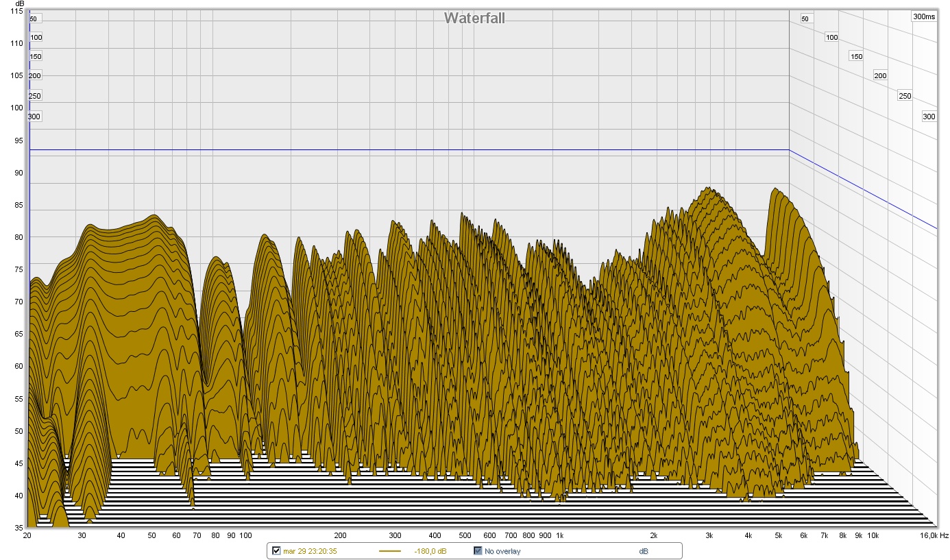Viewport: 950px width, 560px height.
Task: Click the dB unit label in the legend
Action: (644, 551)
